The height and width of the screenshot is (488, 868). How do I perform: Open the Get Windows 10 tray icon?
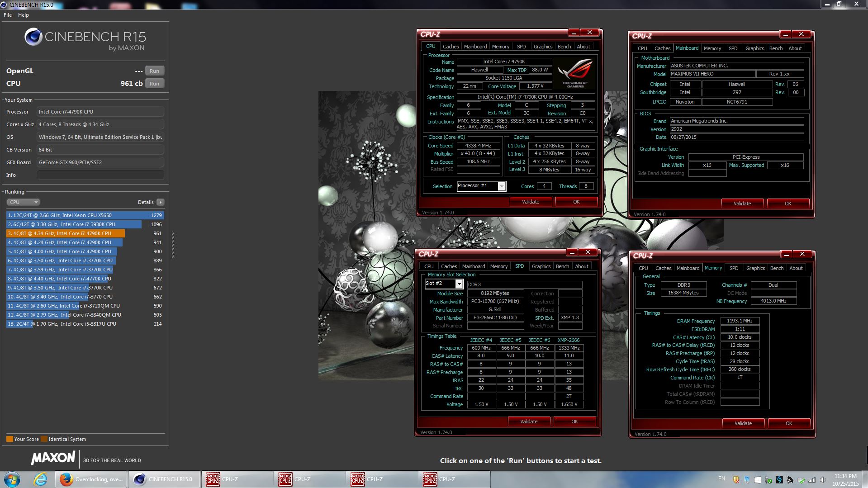[x=758, y=480]
